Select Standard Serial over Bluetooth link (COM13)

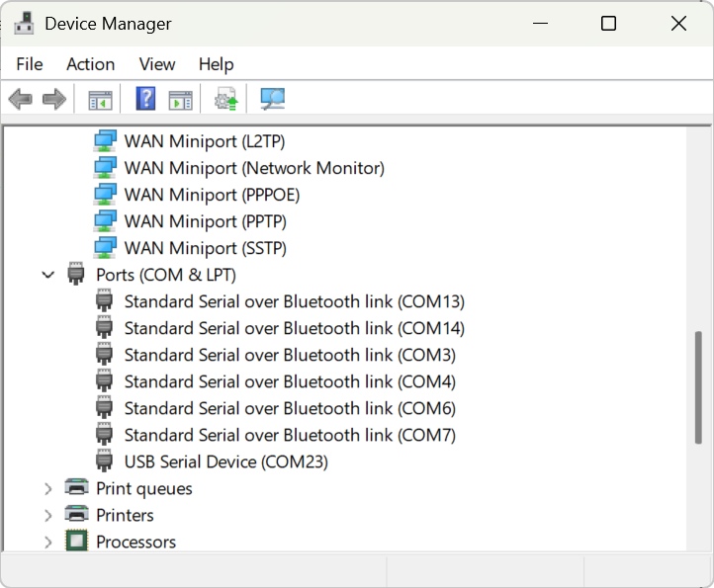tap(294, 301)
